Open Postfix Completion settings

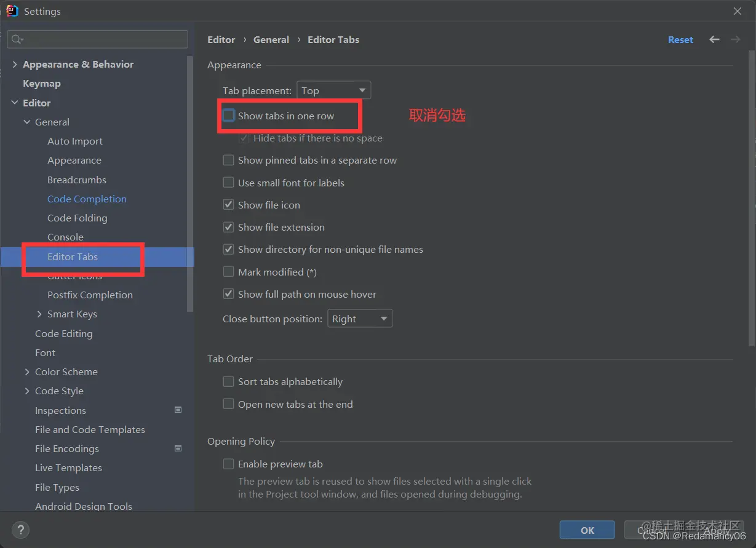click(90, 295)
